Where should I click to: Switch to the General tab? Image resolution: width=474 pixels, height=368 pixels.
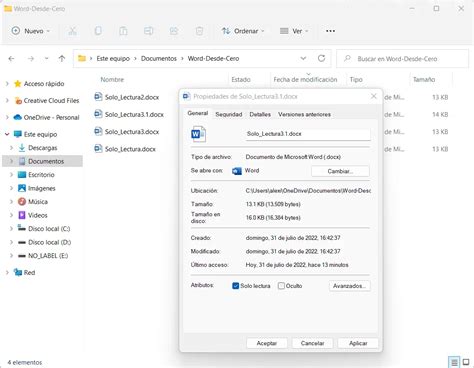click(x=198, y=113)
